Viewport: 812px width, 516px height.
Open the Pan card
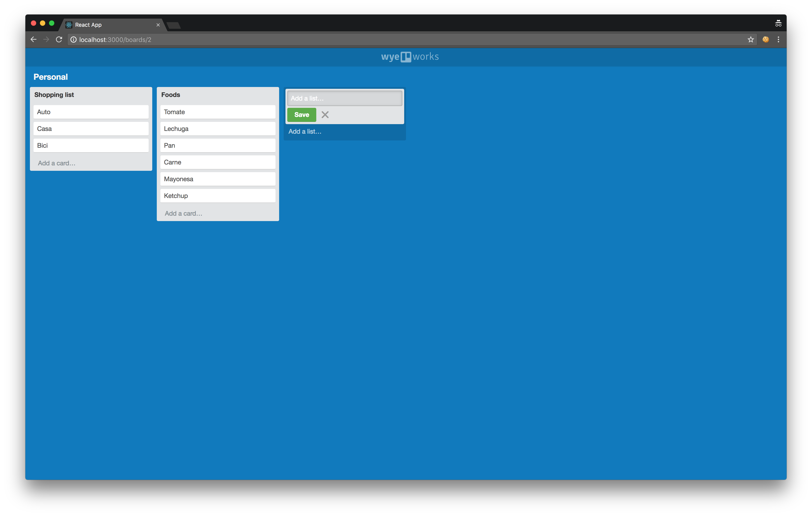pos(218,146)
